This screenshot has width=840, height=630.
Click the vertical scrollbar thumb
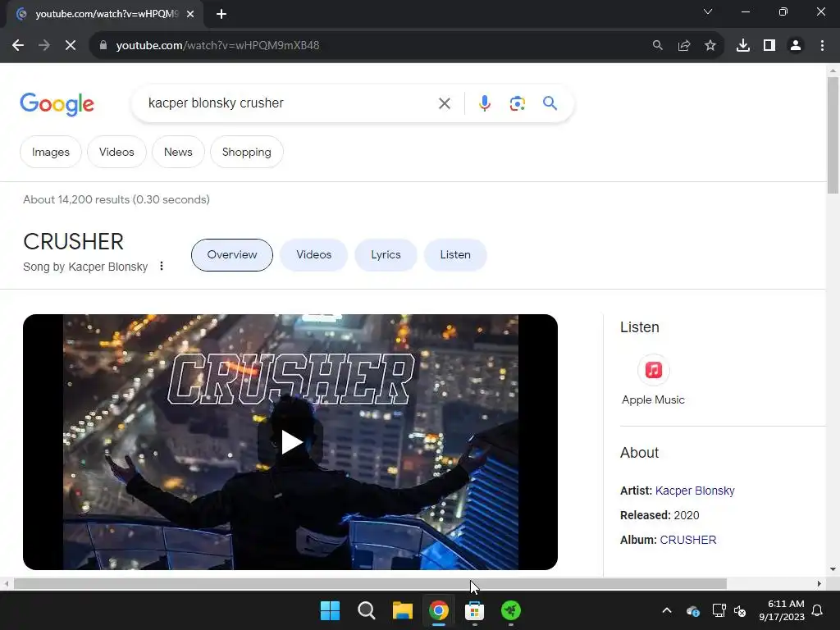click(833, 135)
